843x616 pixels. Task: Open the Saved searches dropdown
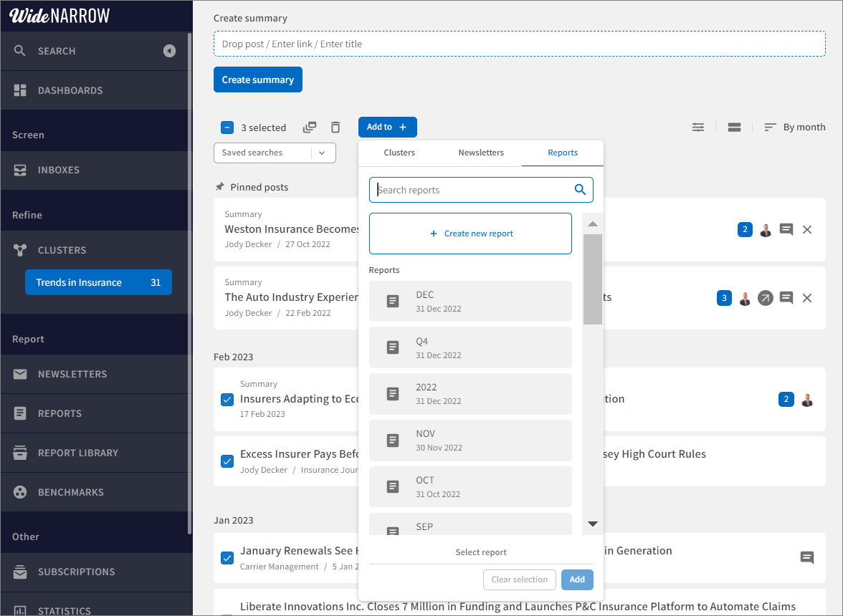pyautogui.click(x=323, y=153)
